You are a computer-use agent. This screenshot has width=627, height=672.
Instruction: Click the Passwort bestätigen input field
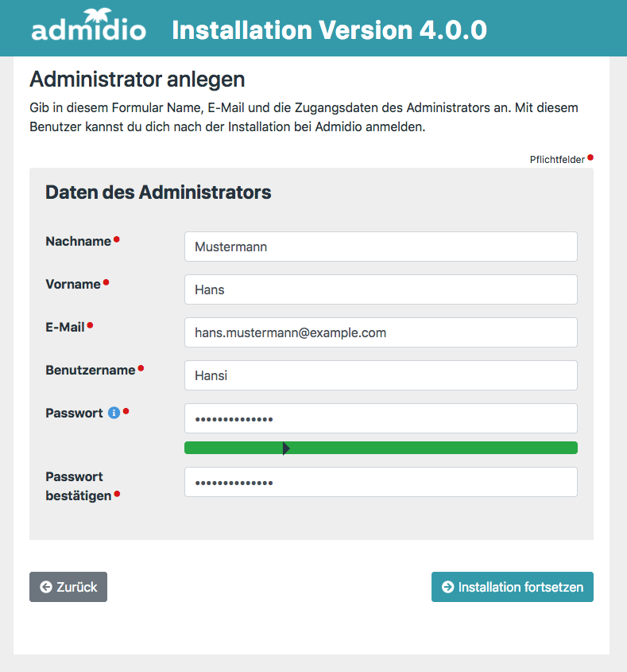[x=381, y=482]
